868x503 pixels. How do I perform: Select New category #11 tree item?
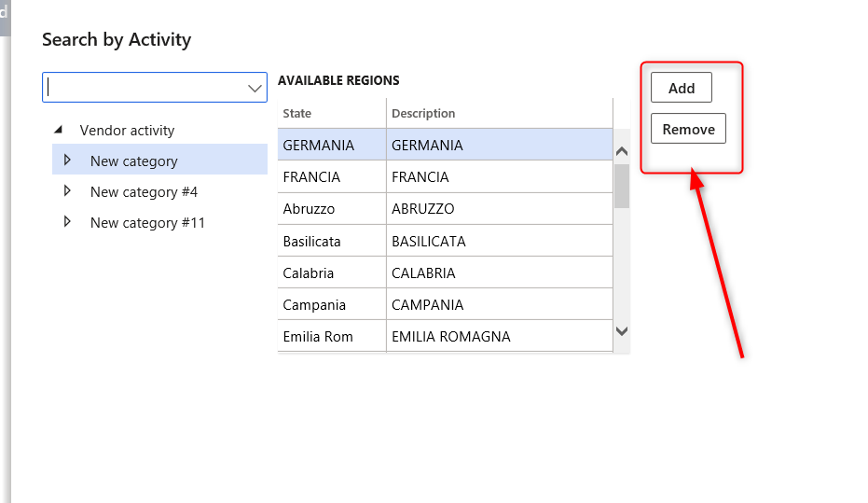pos(147,223)
